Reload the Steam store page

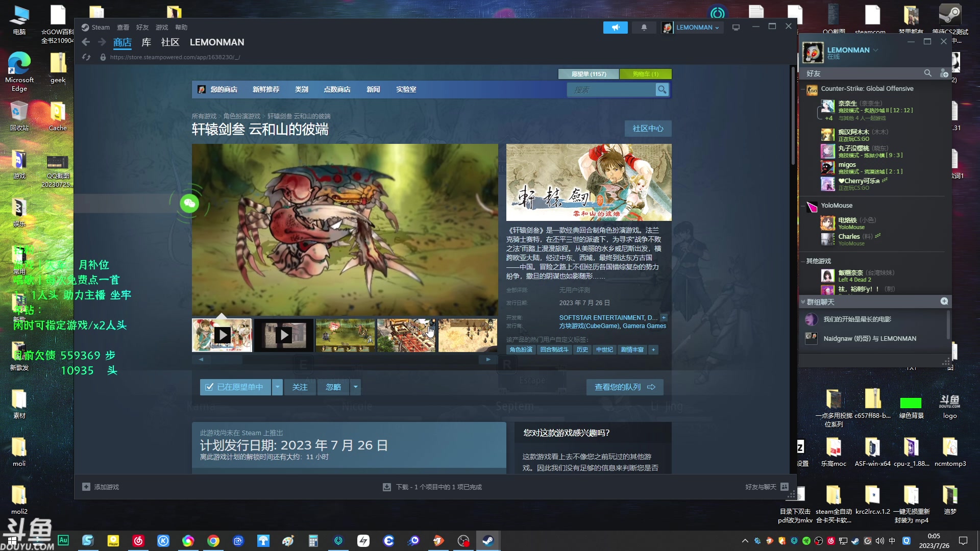pos(86,57)
